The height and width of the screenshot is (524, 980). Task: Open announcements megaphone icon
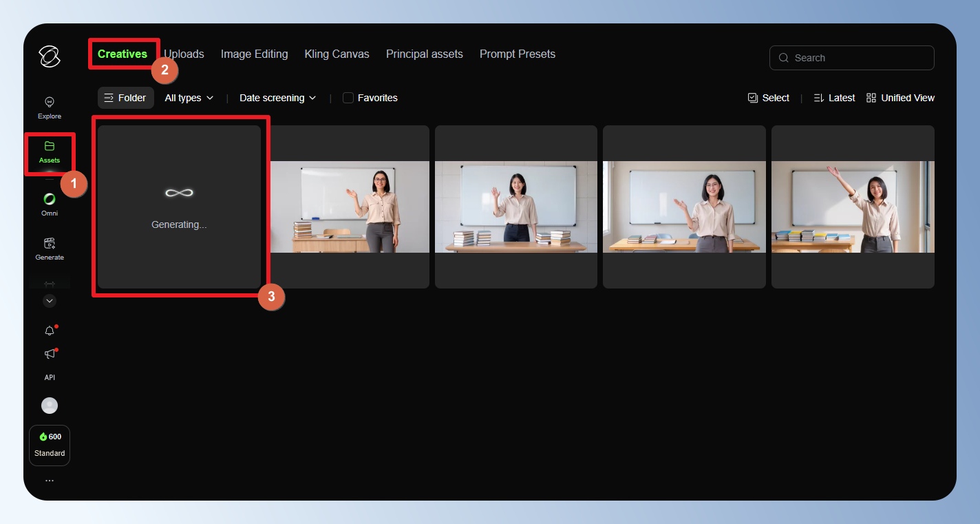coord(50,354)
